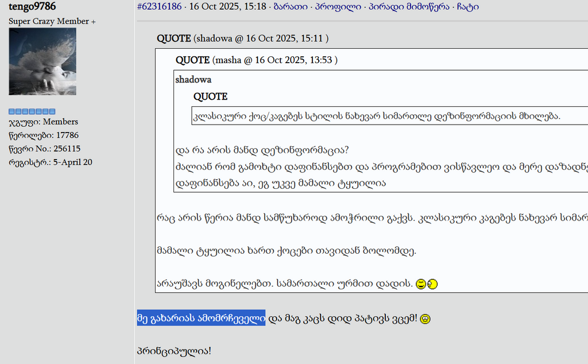Click unlabeled innermost QUOTE heading
Image resolution: width=588 pixels, height=364 pixels.
coord(210,96)
